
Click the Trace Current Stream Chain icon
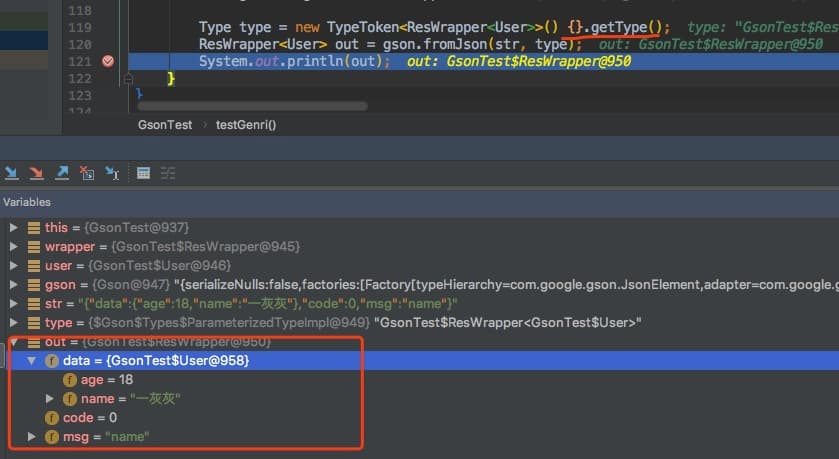pyautogui.click(x=169, y=173)
